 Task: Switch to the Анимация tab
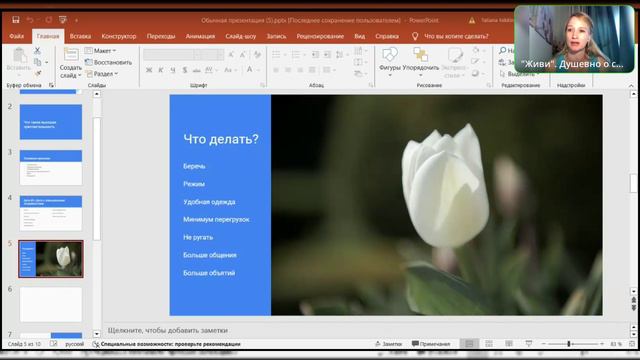200,36
